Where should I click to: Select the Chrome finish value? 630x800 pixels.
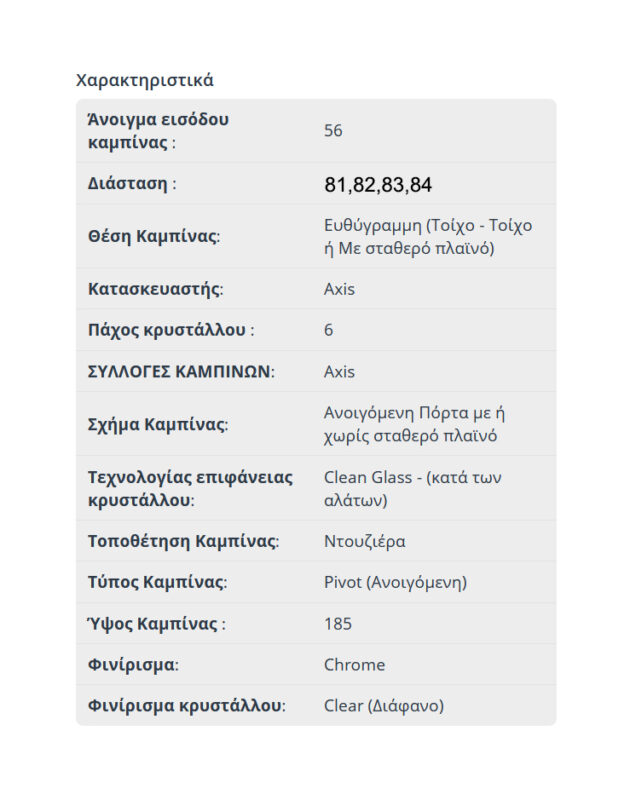pyautogui.click(x=354, y=665)
